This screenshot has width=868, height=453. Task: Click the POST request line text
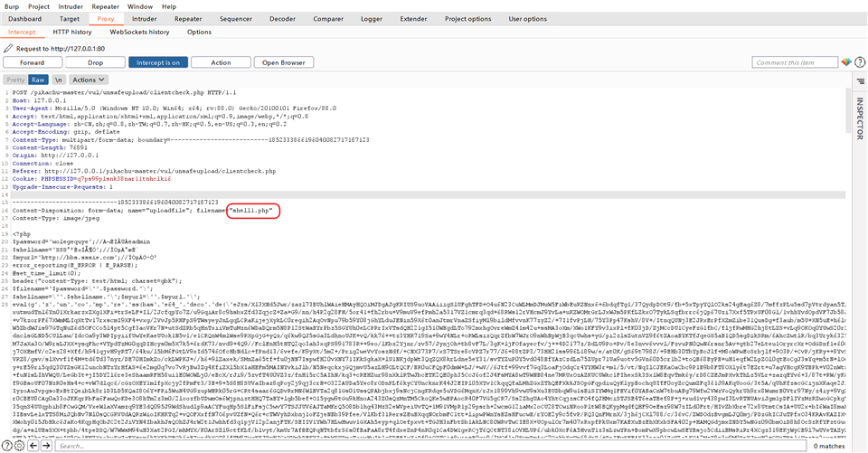[x=124, y=92]
